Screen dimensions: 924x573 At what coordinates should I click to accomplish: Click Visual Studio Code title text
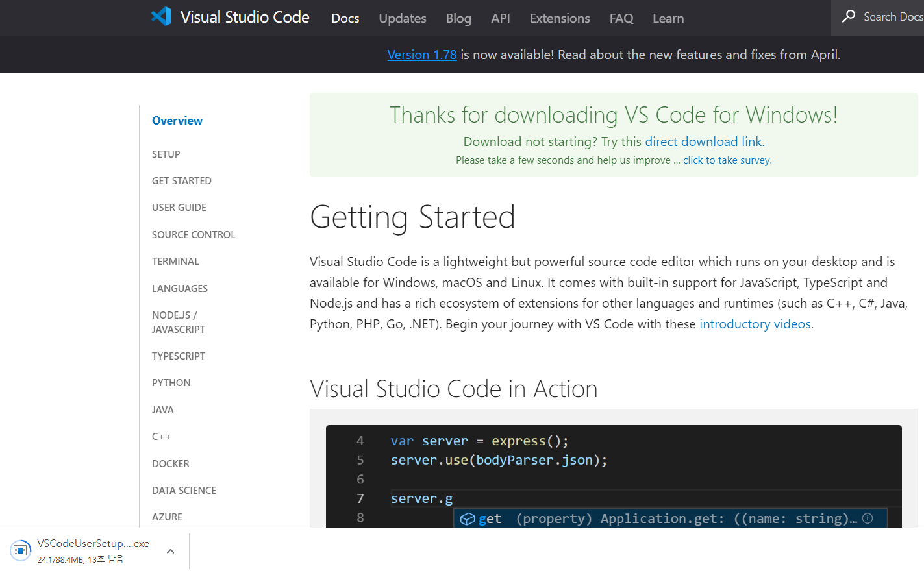coord(245,17)
